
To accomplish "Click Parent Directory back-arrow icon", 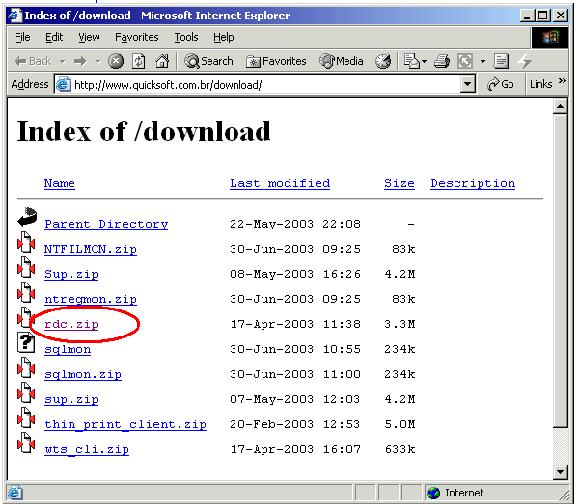I will (27, 217).
